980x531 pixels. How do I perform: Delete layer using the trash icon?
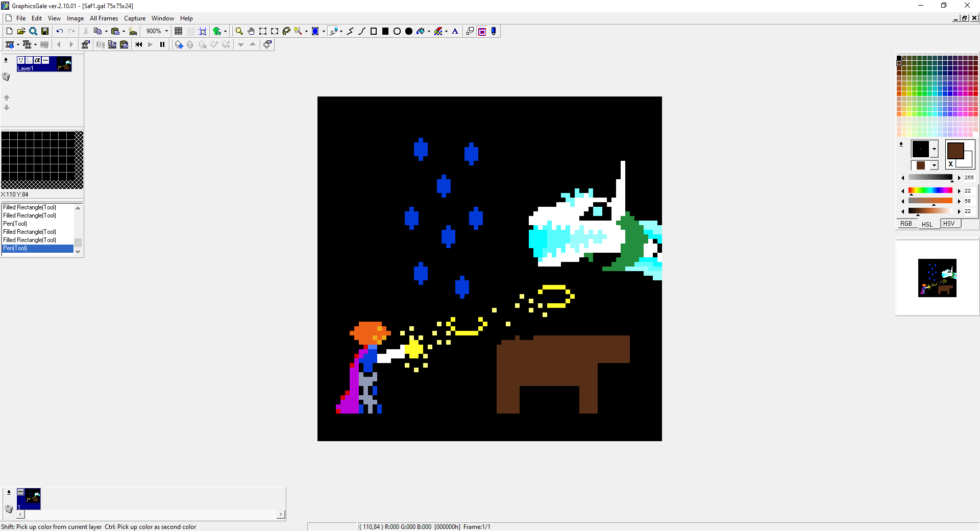(6, 77)
